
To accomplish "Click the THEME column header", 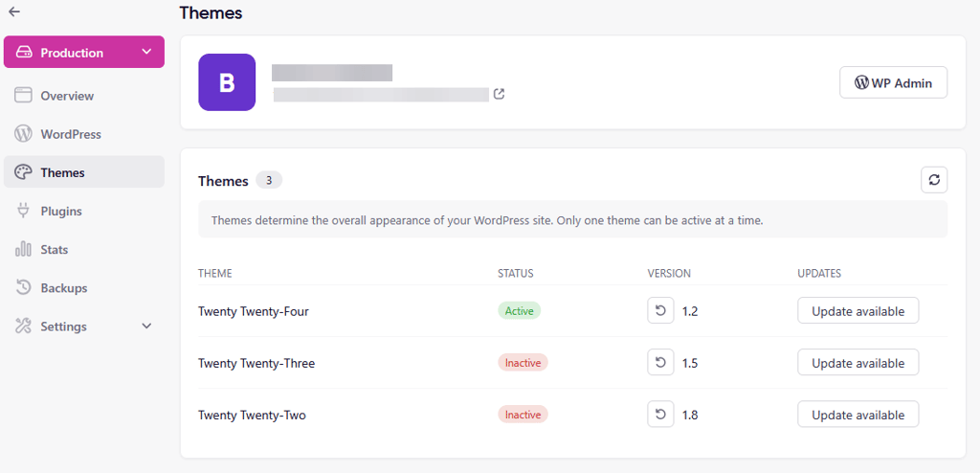I will coord(215,274).
